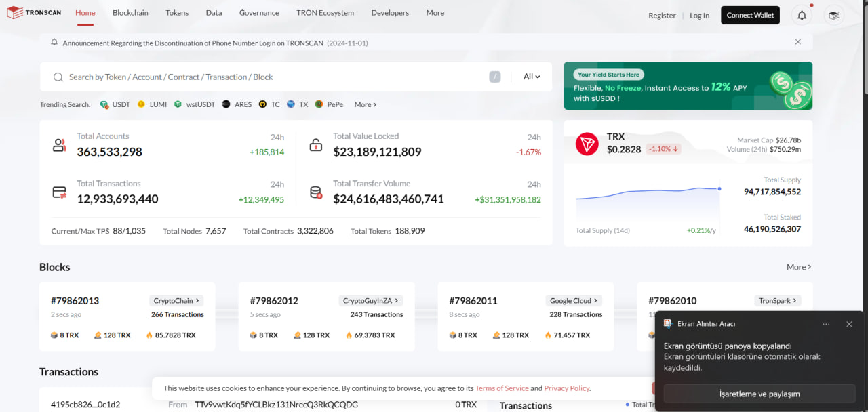Open the TRON Ecosystem menu
This screenshot has width=868, height=412.
pyautogui.click(x=325, y=13)
